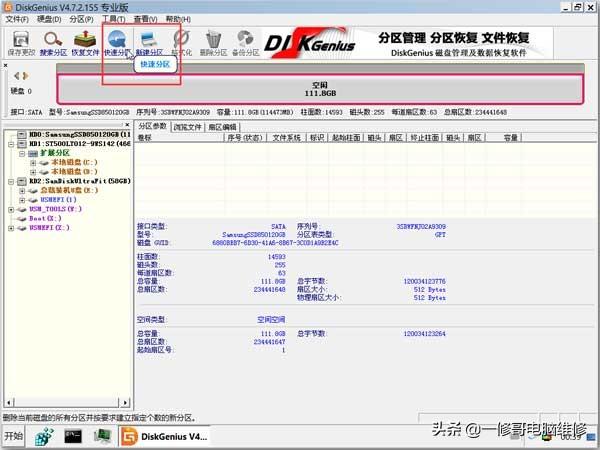
Task: Click the drive icon for Boot (X:)
Action: pyautogui.click(x=22, y=218)
